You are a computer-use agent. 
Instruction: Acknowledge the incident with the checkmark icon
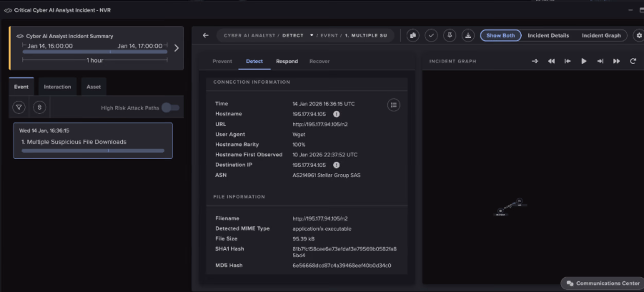[431, 36]
